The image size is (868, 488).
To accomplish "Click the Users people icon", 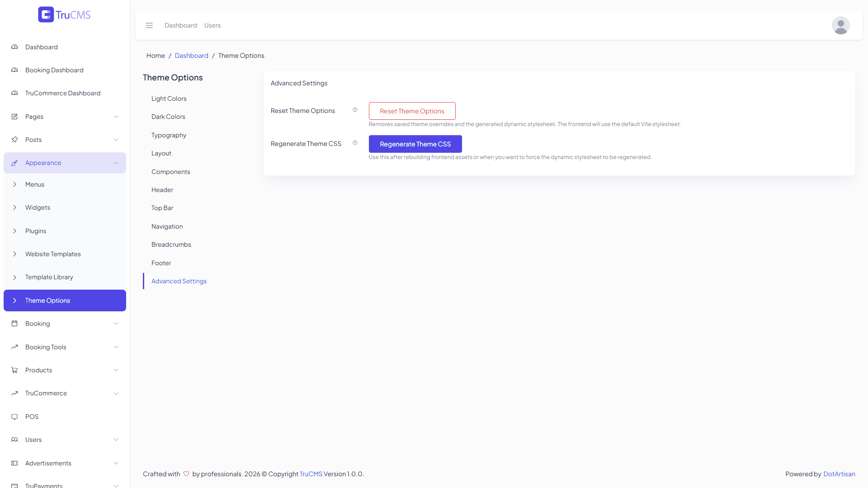I will [14, 440].
